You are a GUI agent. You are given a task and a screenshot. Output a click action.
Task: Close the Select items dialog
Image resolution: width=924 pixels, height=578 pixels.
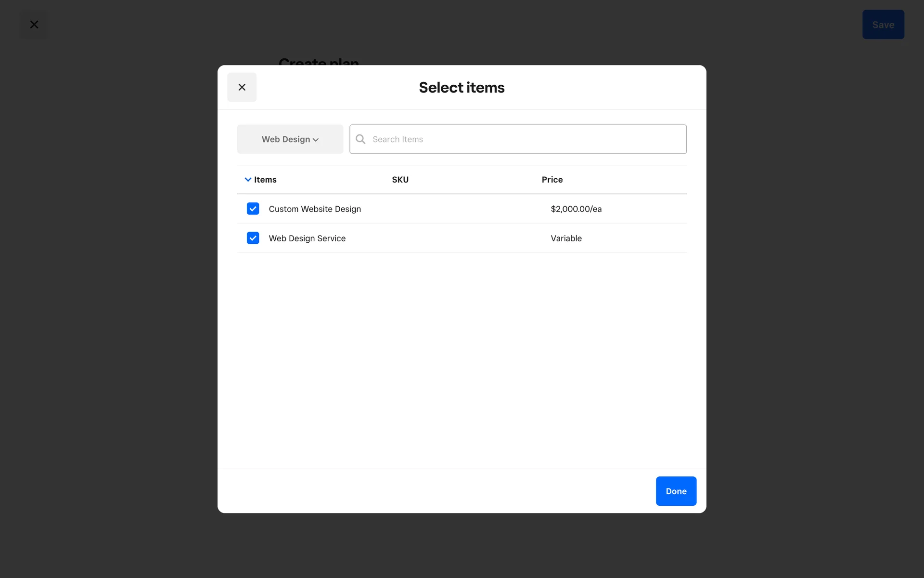click(x=242, y=87)
